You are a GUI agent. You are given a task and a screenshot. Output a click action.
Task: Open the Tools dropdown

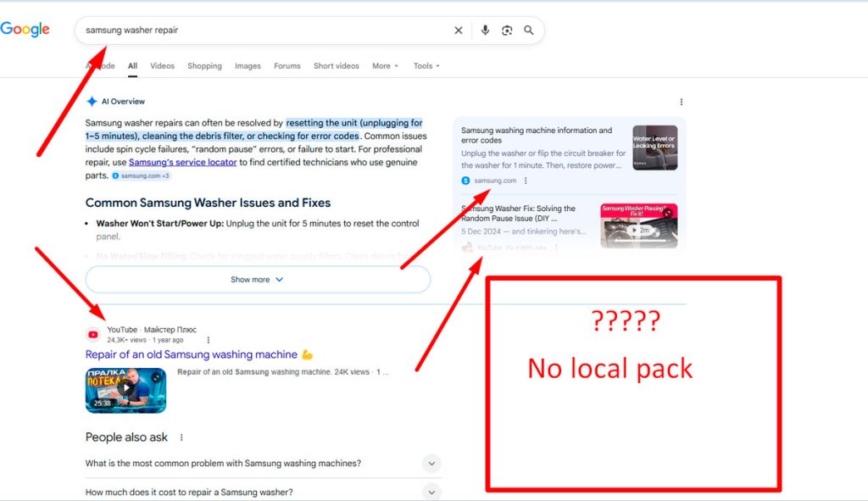click(426, 66)
